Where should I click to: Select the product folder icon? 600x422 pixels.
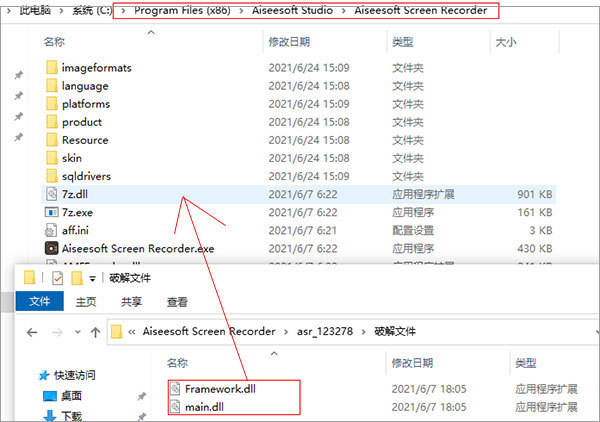pos(52,122)
